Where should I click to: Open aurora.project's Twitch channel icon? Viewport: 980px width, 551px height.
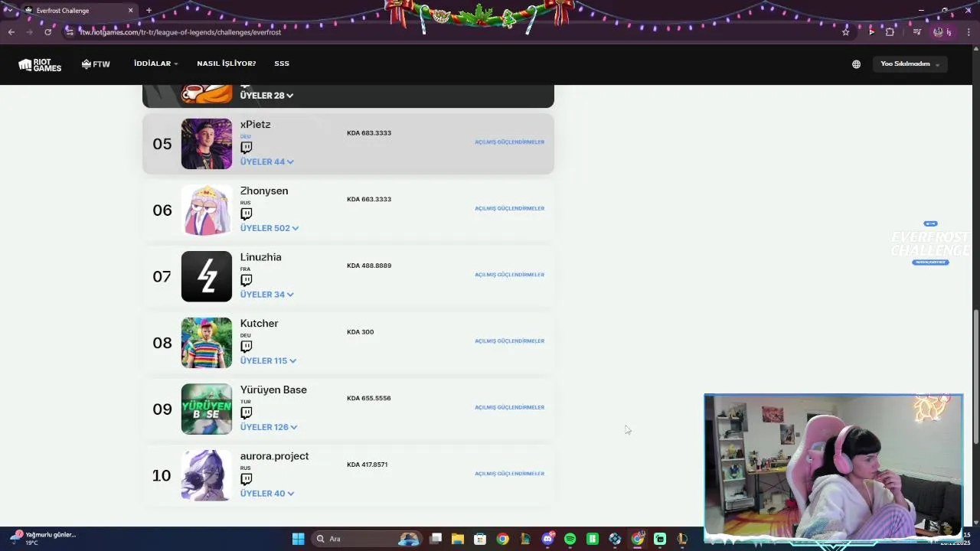coord(246,480)
